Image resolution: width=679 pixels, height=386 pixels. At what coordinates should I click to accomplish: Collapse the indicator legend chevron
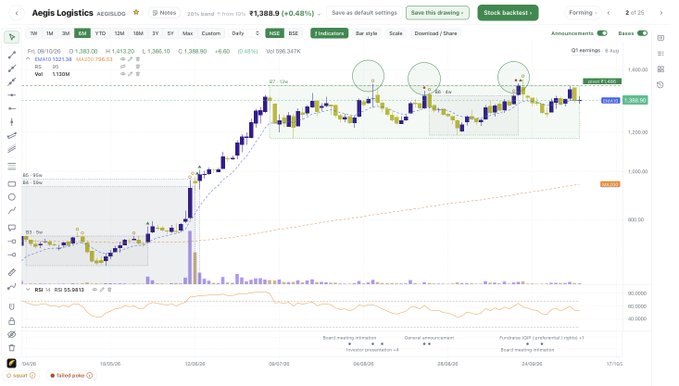pos(28,59)
